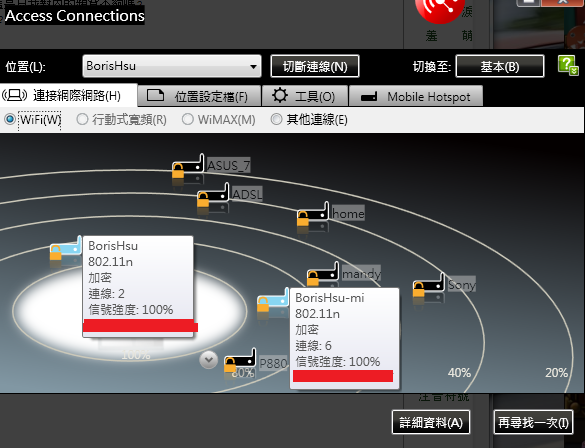Rescan networks with 再尋找一次(I) button
The width and height of the screenshot is (585, 448).
coord(534,422)
